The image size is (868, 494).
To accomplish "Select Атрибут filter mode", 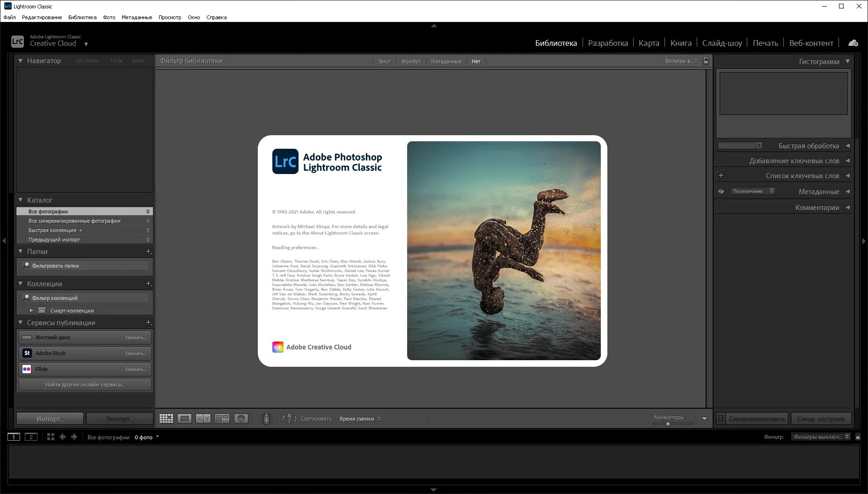I will (411, 61).
